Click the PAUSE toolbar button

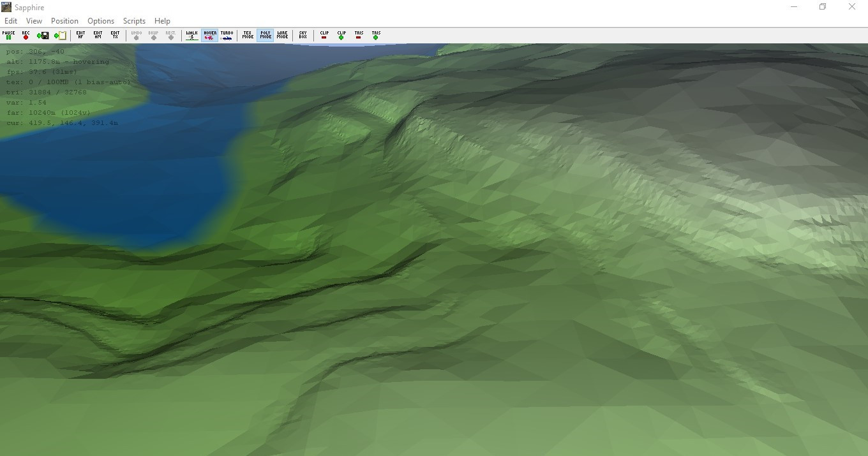(8, 36)
